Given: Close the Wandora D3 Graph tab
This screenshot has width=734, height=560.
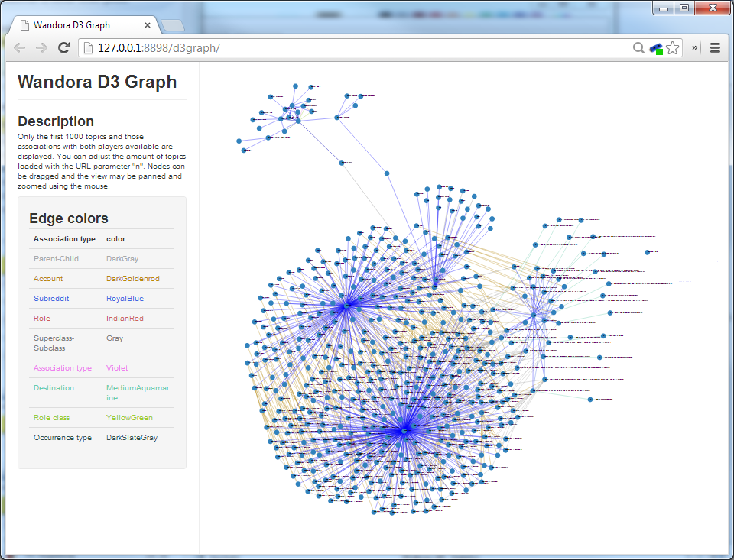Looking at the screenshot, I should (148, 25).
